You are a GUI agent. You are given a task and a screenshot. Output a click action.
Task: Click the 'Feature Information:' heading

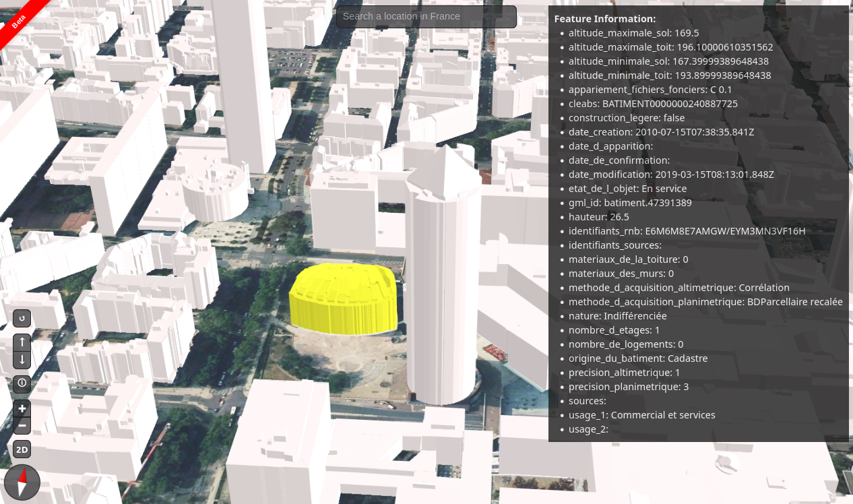point(605,19)
